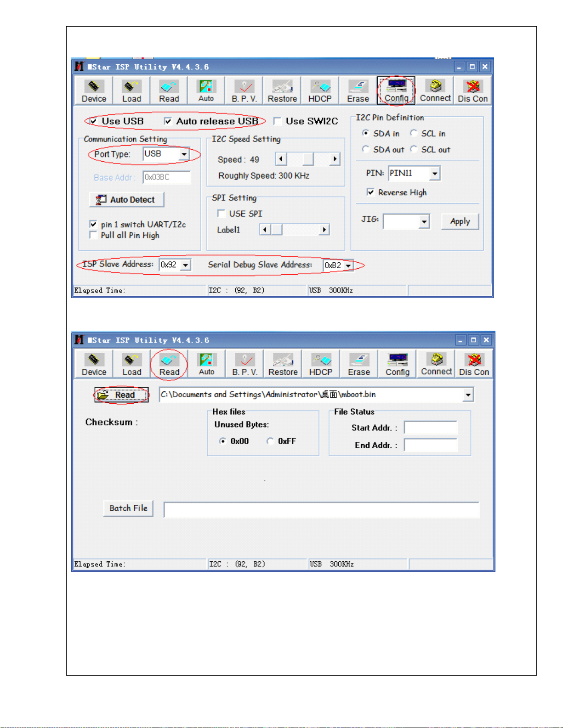The height and width of the screenshot is (728, 563).
Task: Click Read toolbar icon in lower ISP window
Action: (169, 364)
